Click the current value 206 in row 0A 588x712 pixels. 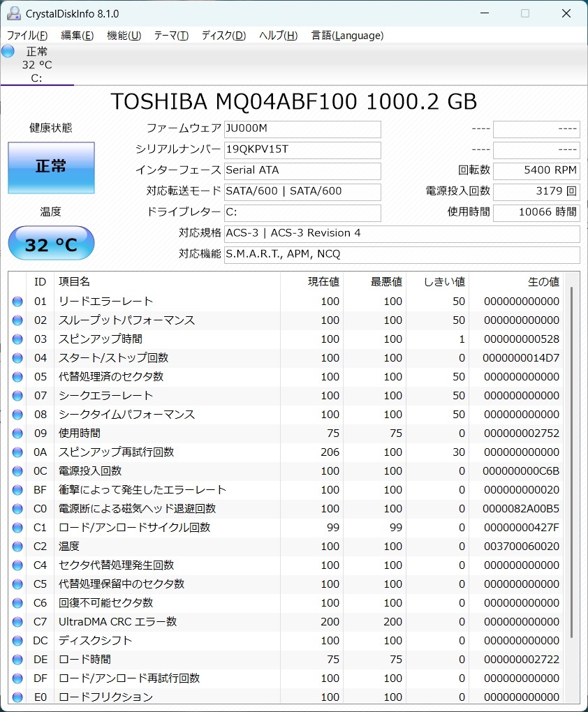point(330,452)
